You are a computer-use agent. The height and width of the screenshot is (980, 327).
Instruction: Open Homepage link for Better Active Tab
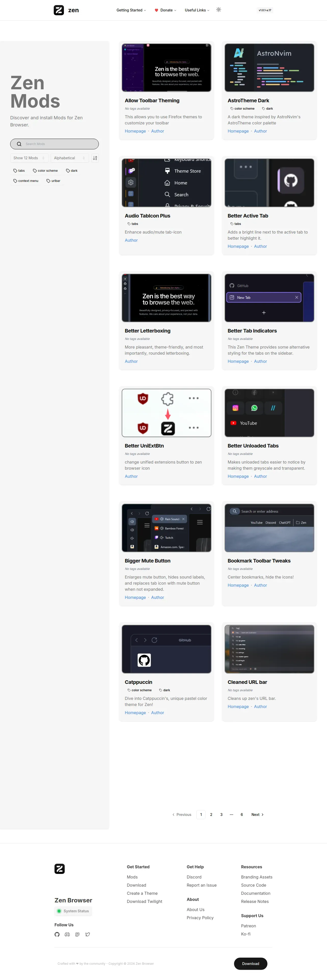(238, 246)
